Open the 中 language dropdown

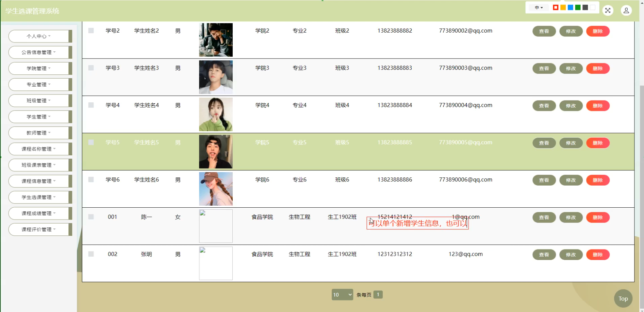point(539,7)
